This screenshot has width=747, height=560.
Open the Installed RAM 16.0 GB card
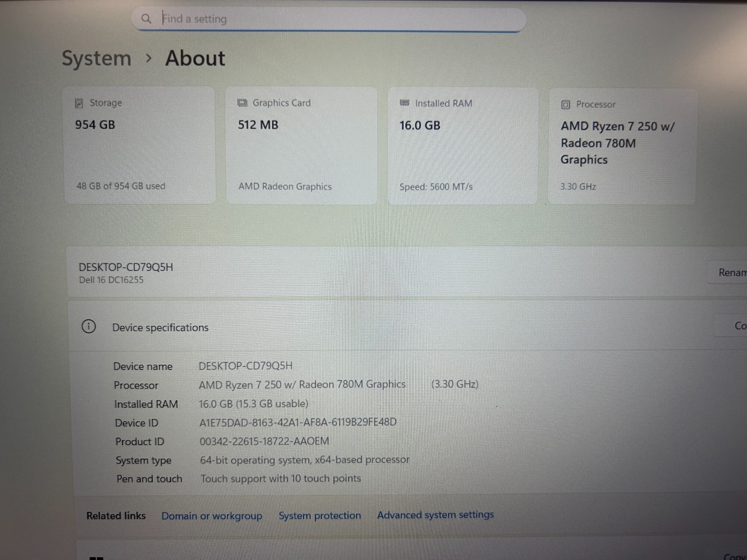point(463,146)
